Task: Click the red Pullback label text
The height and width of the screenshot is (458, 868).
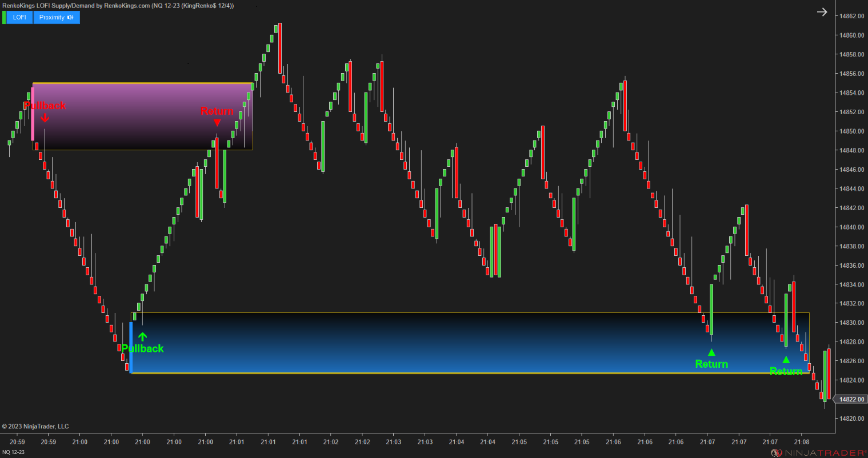Action: (x=45, y=106)
